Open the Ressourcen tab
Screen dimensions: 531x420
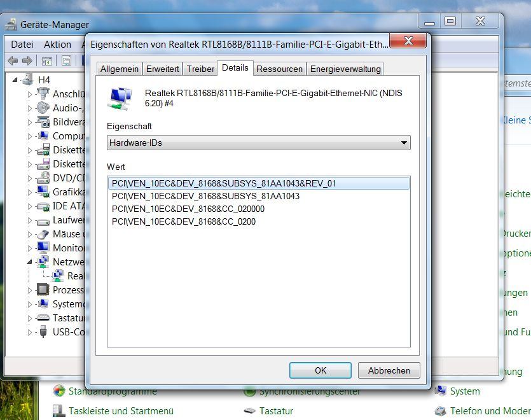[x=279, y=69]
